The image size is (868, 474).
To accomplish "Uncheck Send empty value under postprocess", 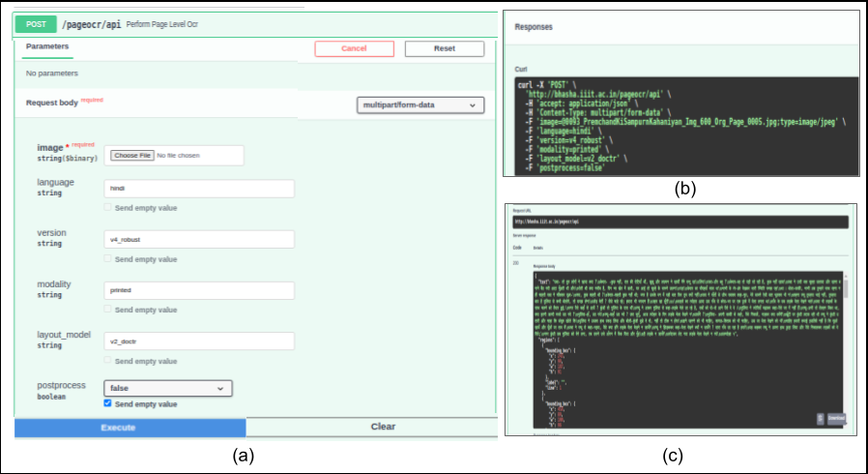I will [108, 403].
